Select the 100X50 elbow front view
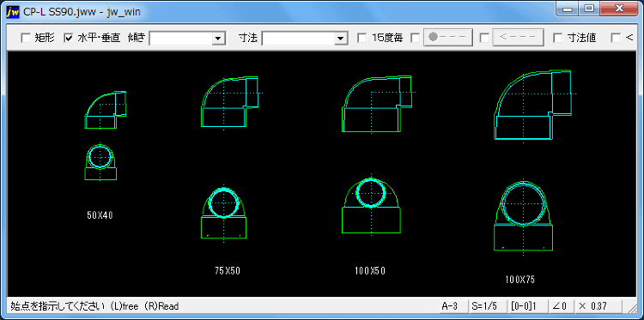This screenshot has height=320, width=644. 371,205
